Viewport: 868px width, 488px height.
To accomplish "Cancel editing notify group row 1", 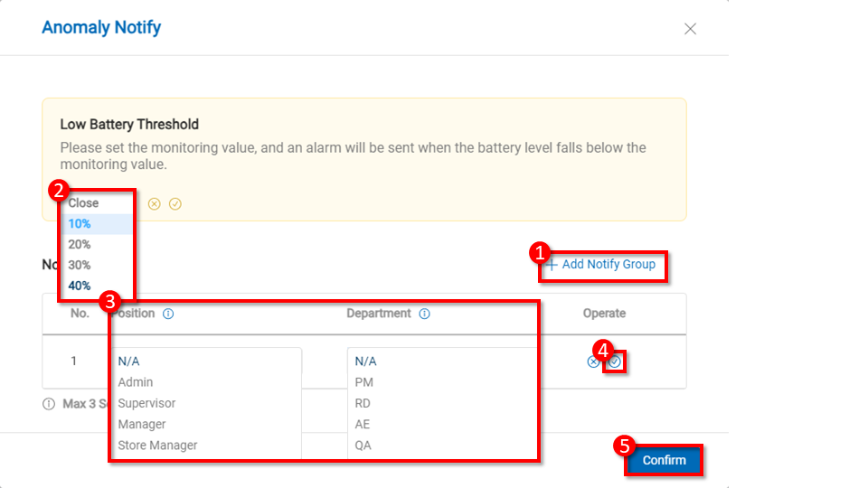I will [593, 361].
